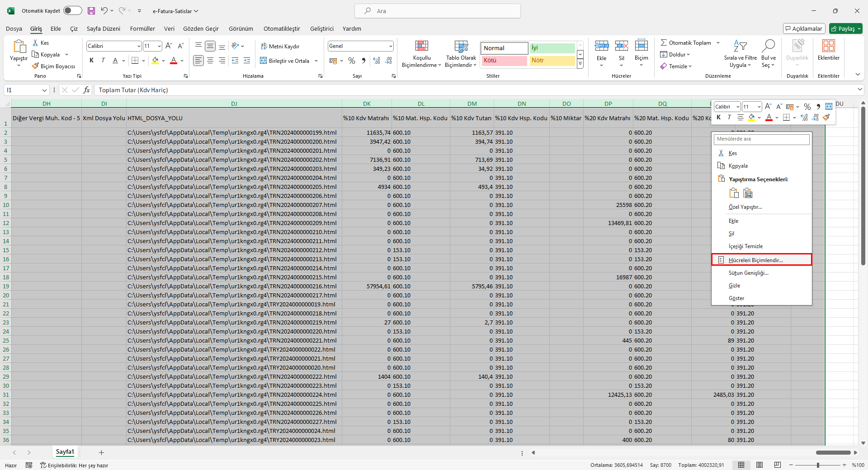Viewport: 868px width, 470px height.
Task: Click the increase indent icon
Action: click(247, 61)
